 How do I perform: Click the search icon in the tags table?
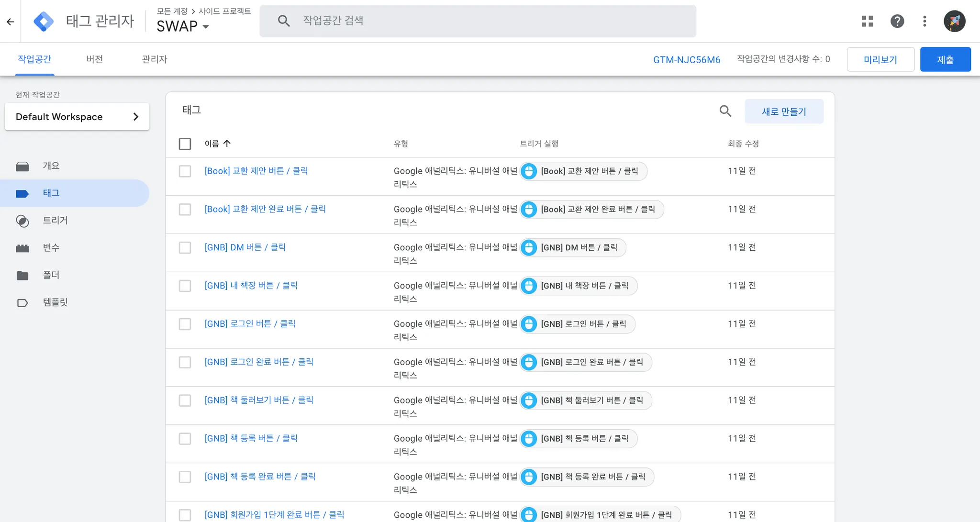pos(725,111)
